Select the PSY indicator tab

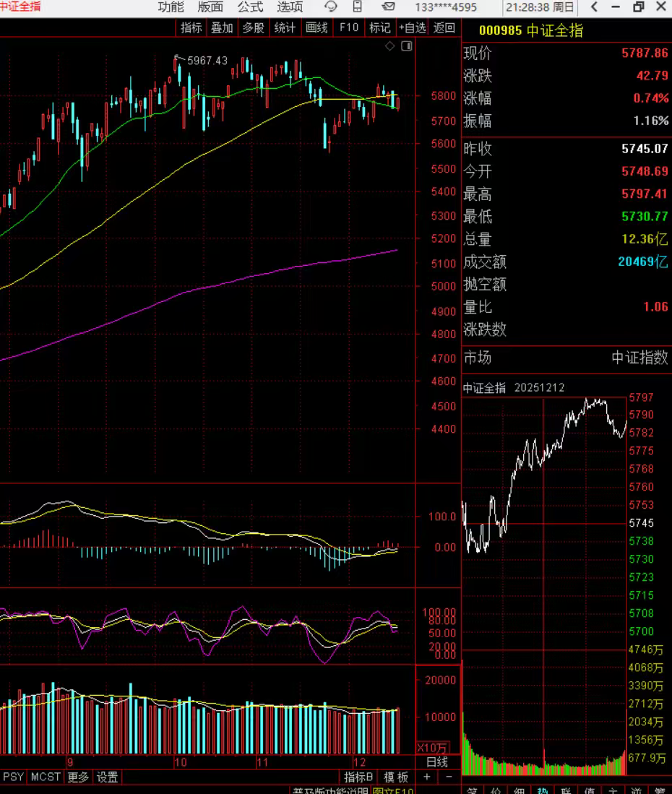(x=13, y=777)
